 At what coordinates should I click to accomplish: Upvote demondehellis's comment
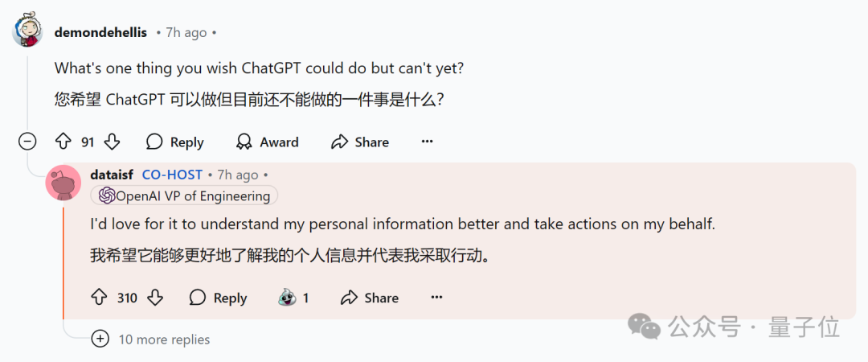click(x=63, y=142)
